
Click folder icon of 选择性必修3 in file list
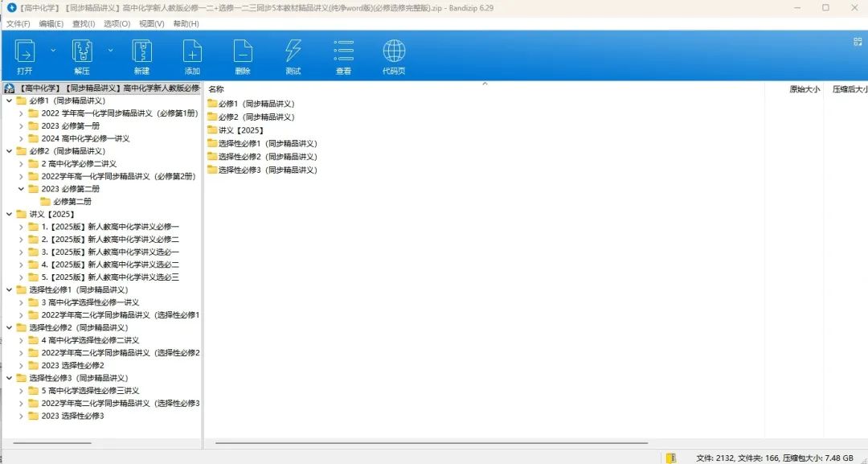point(212,170)
